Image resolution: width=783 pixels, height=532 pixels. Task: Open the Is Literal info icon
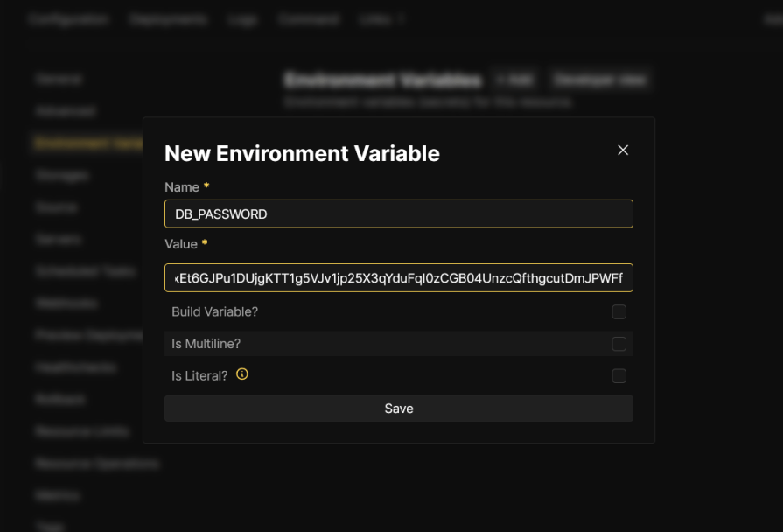tap(242, 374)
